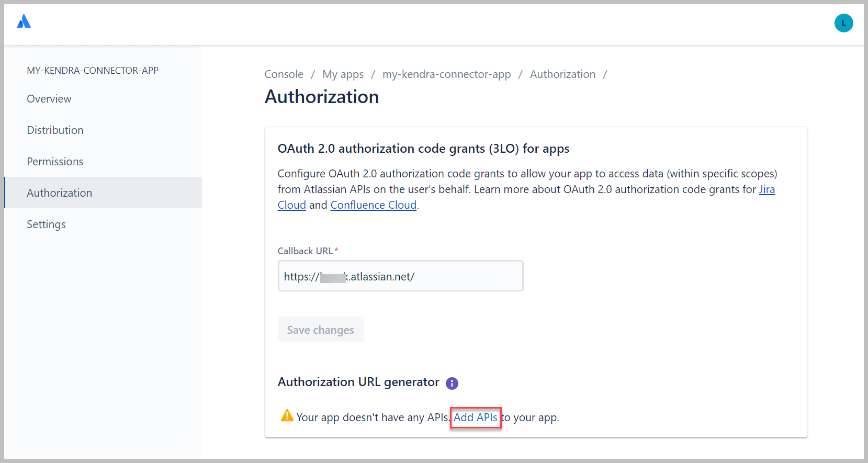Select Authorization in the sidebar
The width and height of the screenshot is (868, 463).
click(103, 193)
